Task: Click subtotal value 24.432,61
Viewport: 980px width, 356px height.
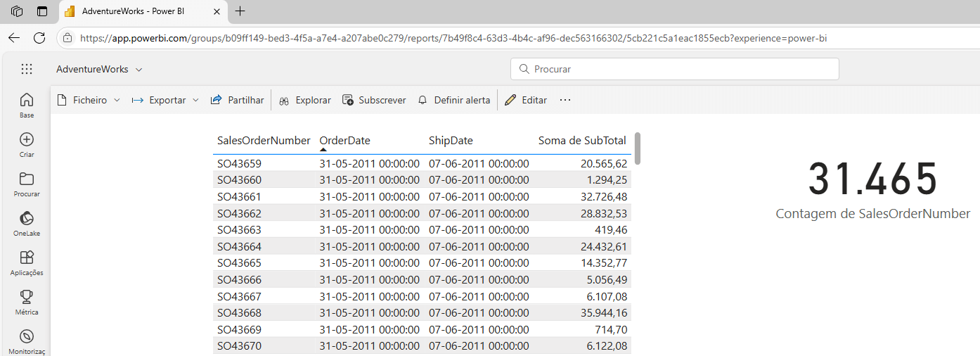Action: pyautogui.click(x=603, y=246)
